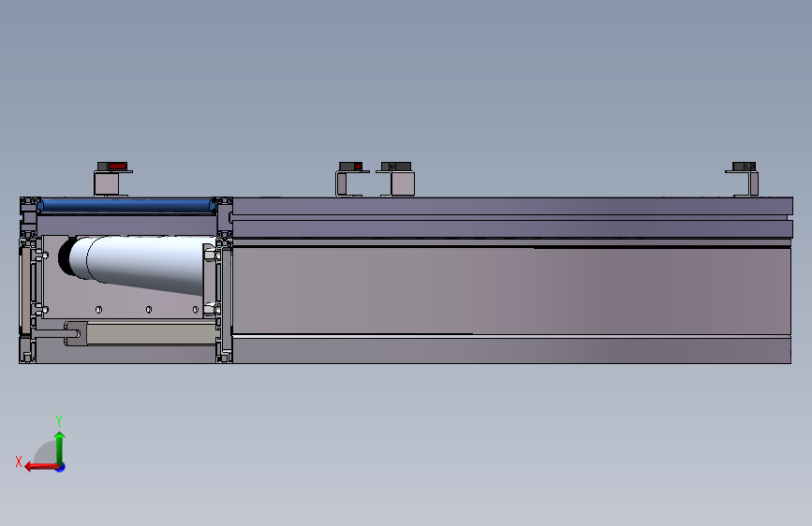This screenshot has height=526, width=812.
Task: Select the large gray conveyor side panel
Action: [511, 290]
